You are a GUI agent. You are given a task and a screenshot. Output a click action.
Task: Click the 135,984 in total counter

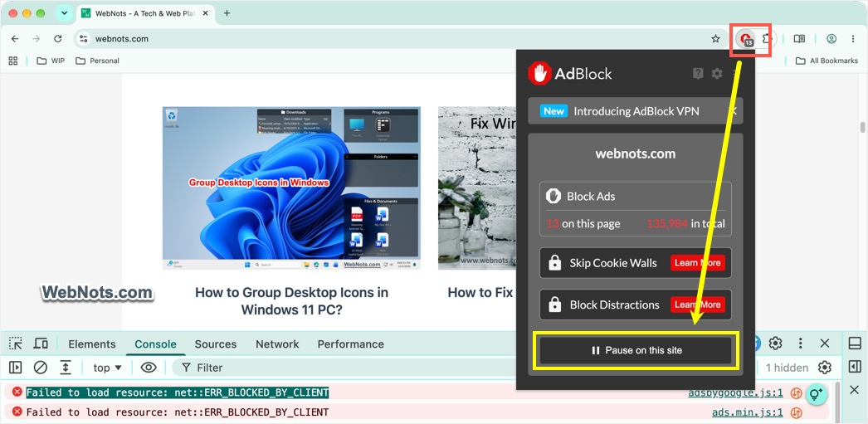tap(685, 224)
